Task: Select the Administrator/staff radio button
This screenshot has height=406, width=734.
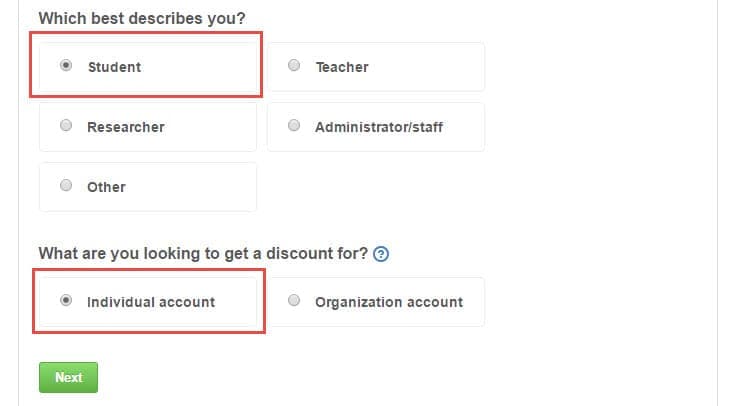Action: pyautogui.click(x=294, y=126)
